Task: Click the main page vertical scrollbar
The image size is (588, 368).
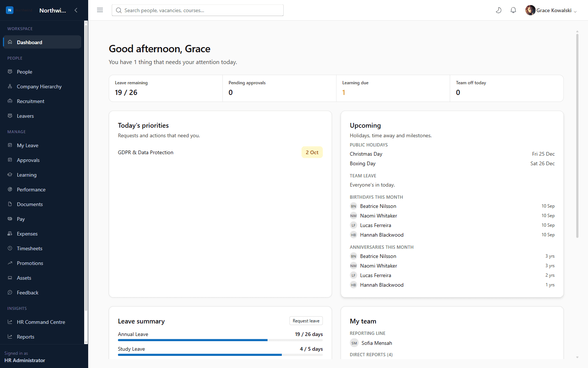Action: 577,136
